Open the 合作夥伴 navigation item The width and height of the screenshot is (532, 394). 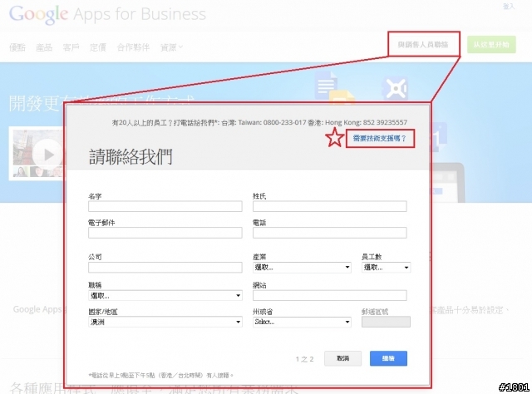point(133,47)
